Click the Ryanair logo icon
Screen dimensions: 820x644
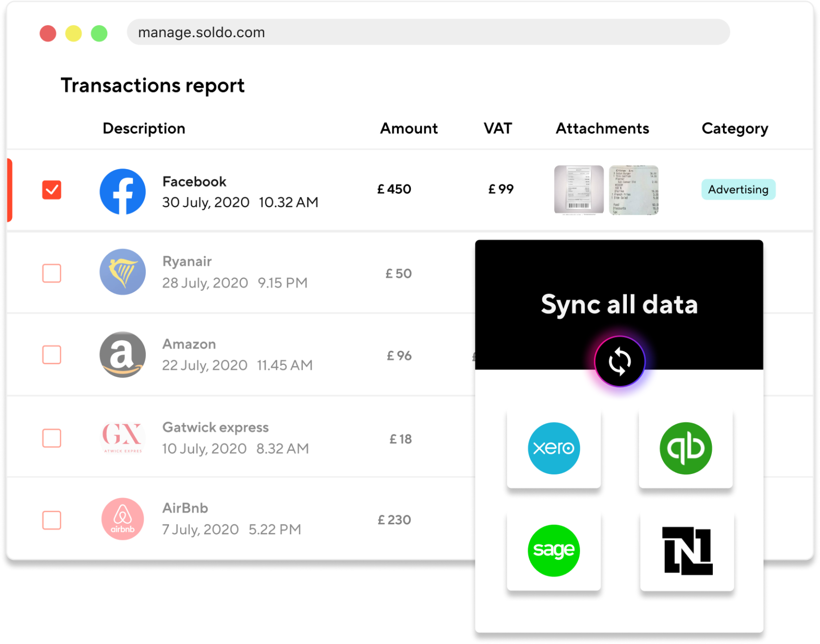click(123, 272)
